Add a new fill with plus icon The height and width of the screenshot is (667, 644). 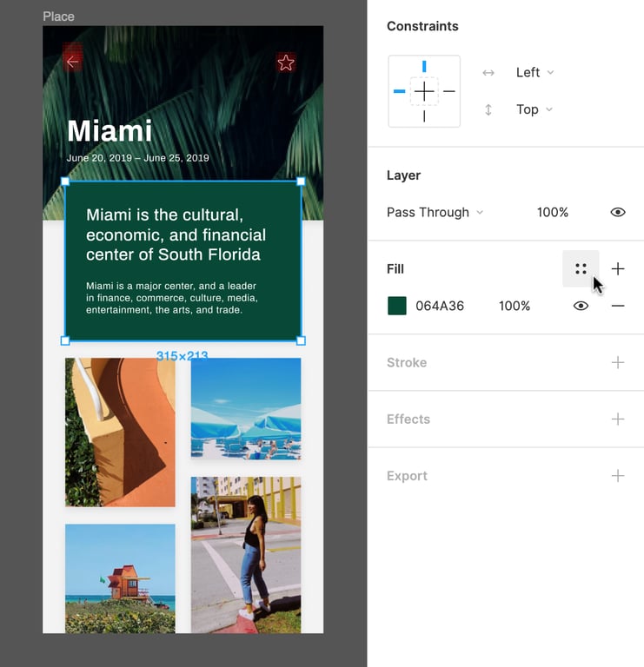click(618, 269)
